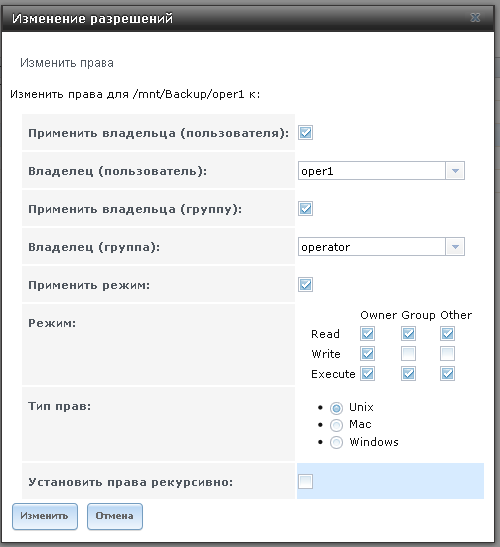Toggle the apply owner (group) checkbox
Image resolution: width=500 pixels, height=547 pixels.
(305, 209)
